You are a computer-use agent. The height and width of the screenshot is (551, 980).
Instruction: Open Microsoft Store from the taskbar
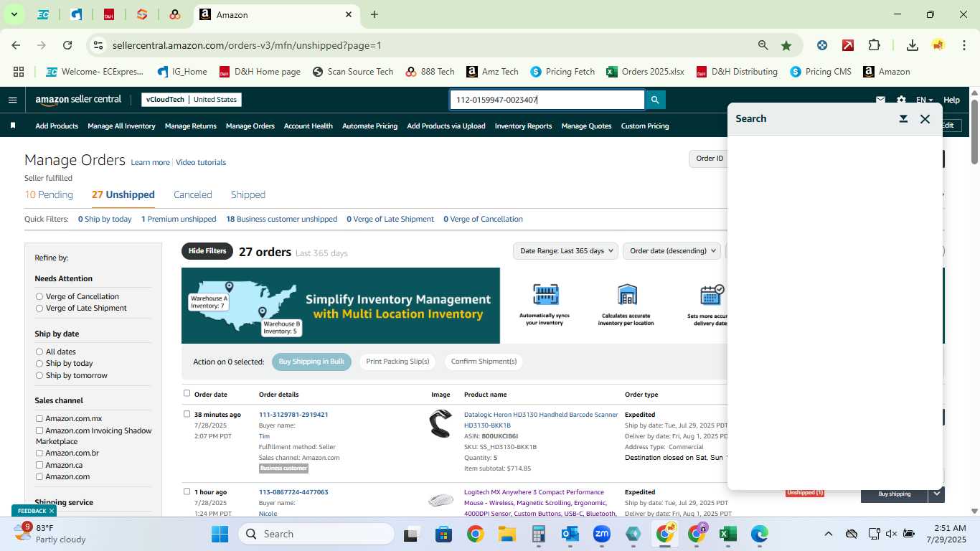pos(444,534)
